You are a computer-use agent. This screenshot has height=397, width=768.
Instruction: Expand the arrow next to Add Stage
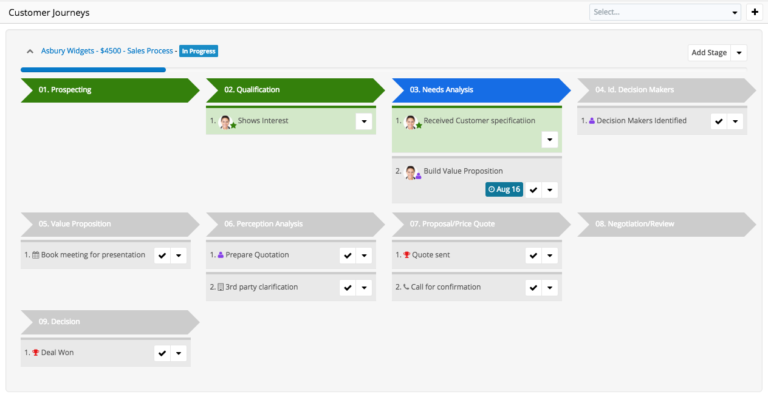[x=739, y=53]
